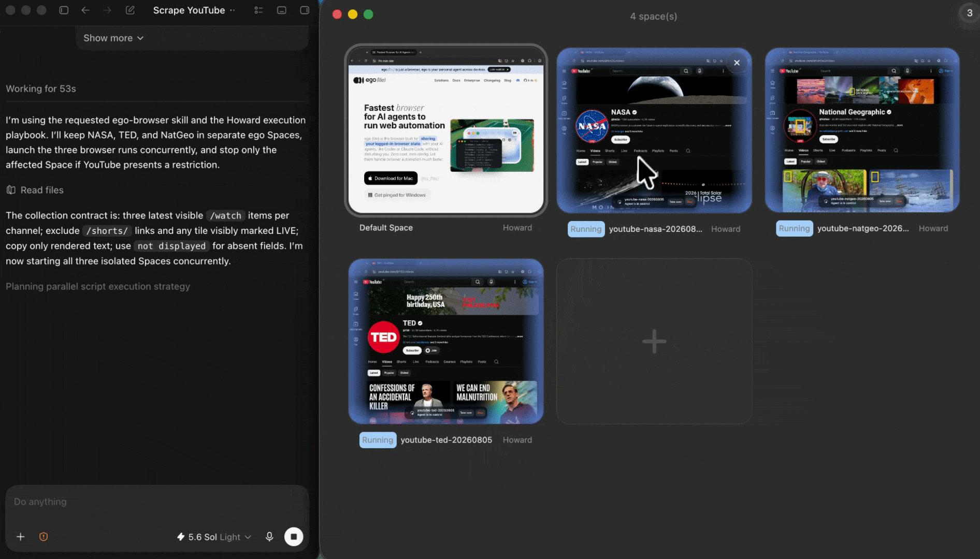Open the Read files step
Image resolution: width=980 pixels, height=559 pixels.
pyautogui.click(x=35, y=190)
